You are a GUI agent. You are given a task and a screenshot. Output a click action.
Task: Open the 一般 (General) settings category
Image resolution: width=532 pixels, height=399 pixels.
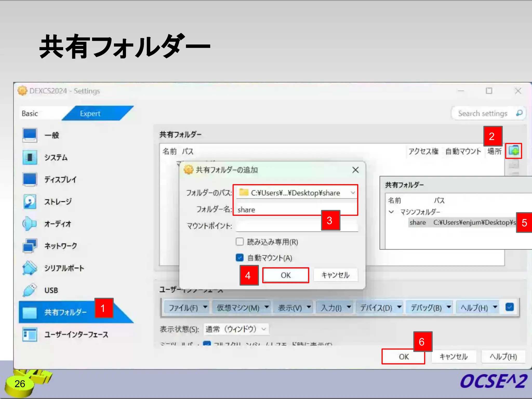click(51, 135)
